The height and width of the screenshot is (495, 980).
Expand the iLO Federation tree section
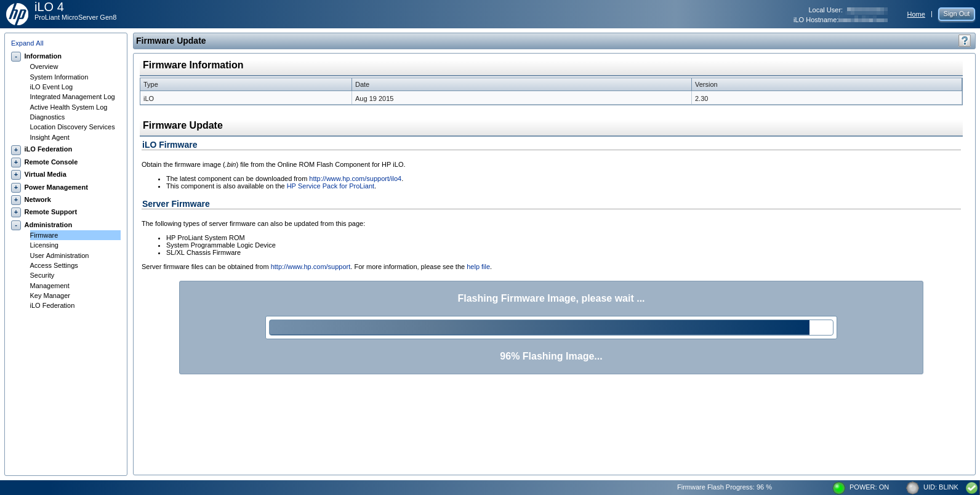[16, 150]
